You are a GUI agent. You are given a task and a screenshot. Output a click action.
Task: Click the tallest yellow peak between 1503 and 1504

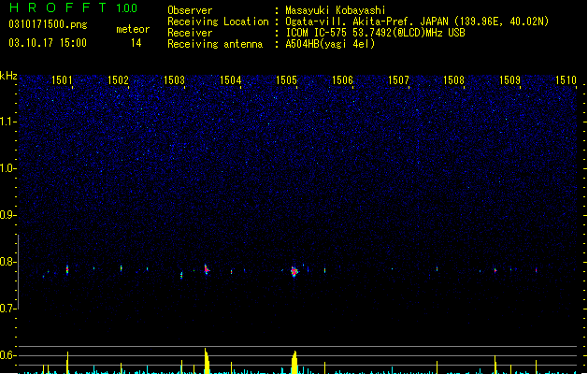(207, 361)
